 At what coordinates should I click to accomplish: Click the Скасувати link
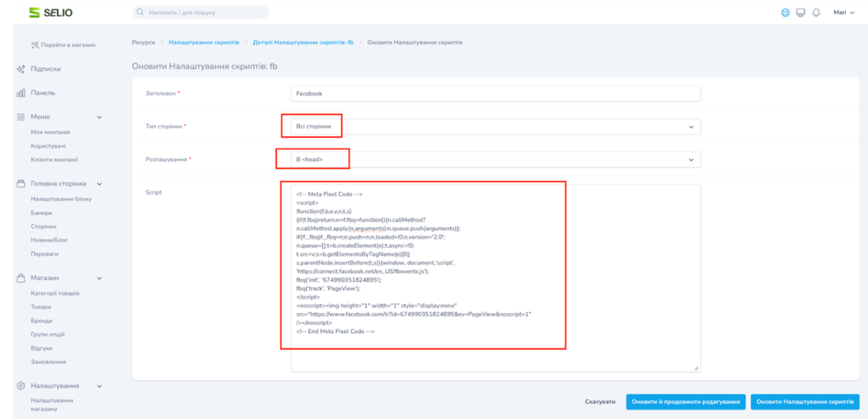point(600,402)
